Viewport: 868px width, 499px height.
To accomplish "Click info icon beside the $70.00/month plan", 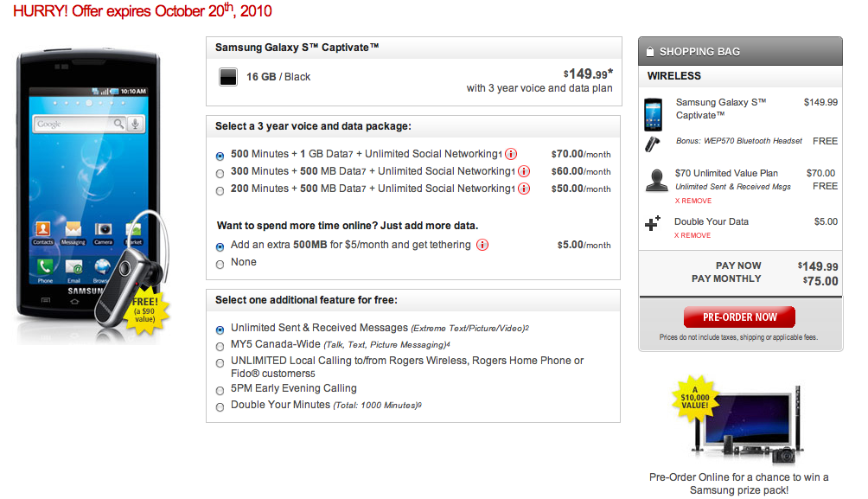I will (511, 155).
